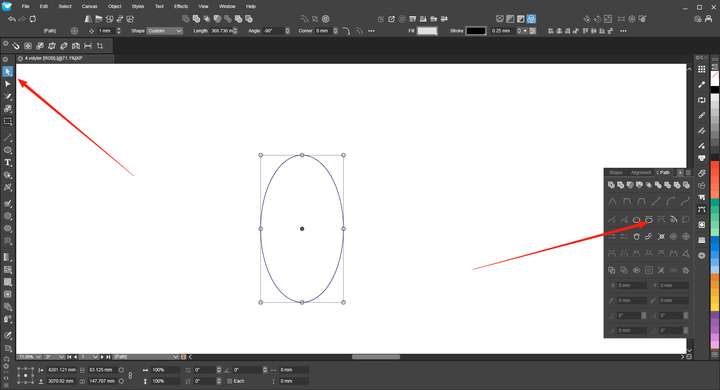Click the eyedropper icon on right strip
Screen dimensions: 720x390
tap(702, 85)
